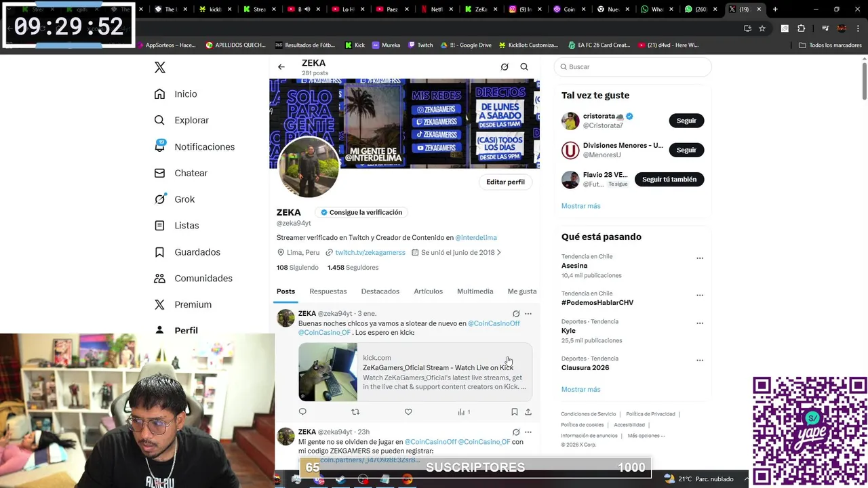Open the Clausura 2026 trend
This screenshot has width=868, height=488.
tap(585, 368)
